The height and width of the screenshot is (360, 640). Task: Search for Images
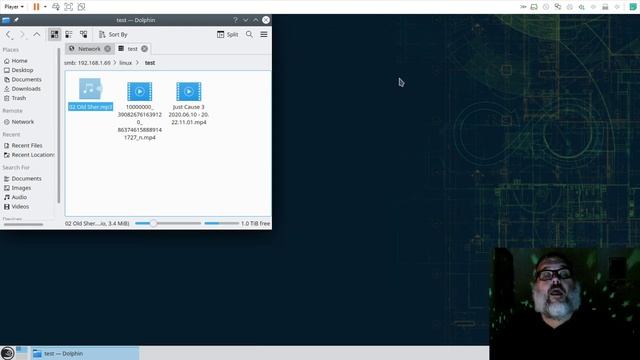click(17, 188)
